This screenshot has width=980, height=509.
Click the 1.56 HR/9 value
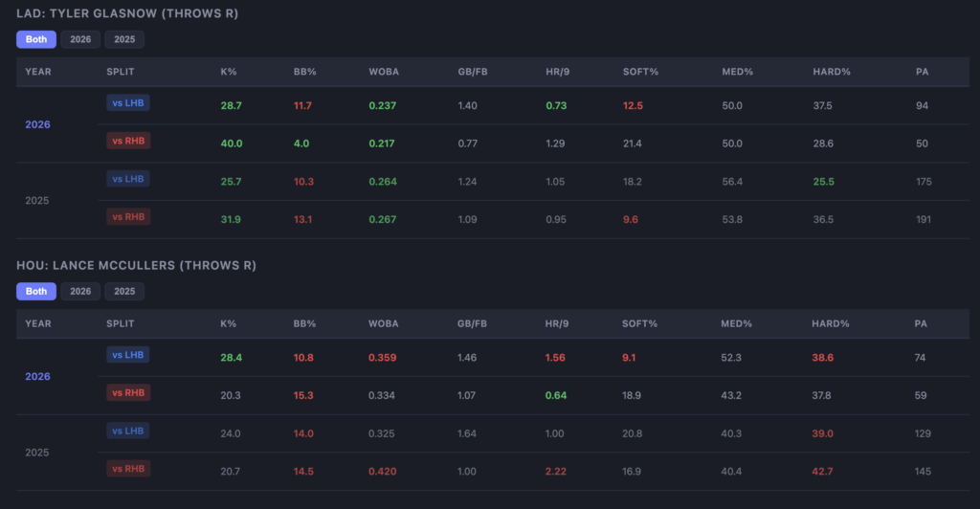pos(555,358)
